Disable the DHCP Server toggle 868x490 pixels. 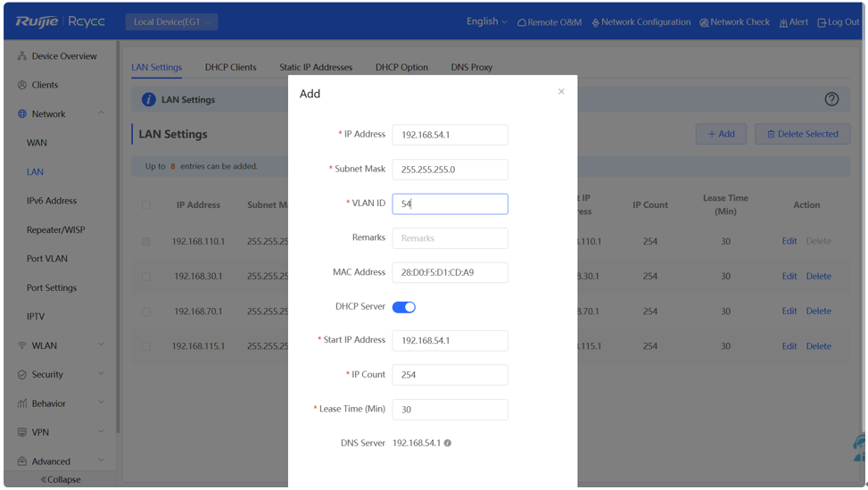[x=404, y=307]
